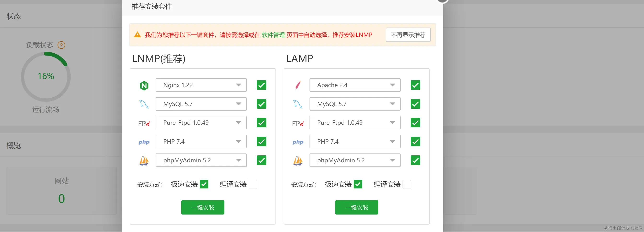This screenshot has height=232, width=644.
Task: Uncheck PHP 7.4 in LAMP
Action: pyautogui.click(x=416, y=141)
